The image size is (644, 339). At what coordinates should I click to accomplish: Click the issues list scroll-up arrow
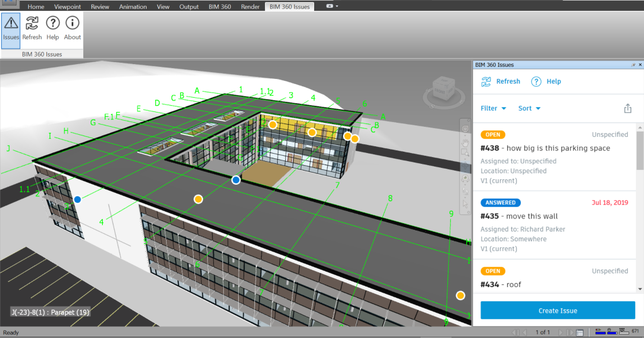pyautogui.click(x=640, y=128)
